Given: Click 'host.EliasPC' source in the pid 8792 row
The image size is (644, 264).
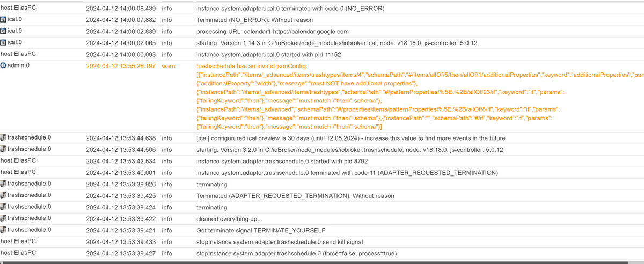Looking at the screenshot, I should (x=18, y=160).
